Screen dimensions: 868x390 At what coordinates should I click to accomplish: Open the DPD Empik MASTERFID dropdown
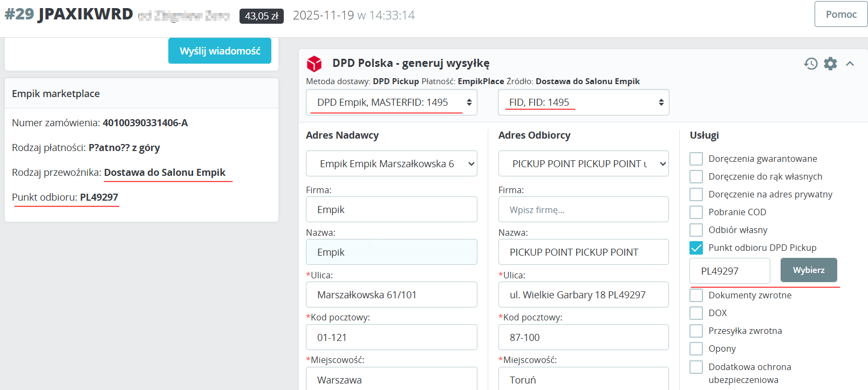click(391, 102)
